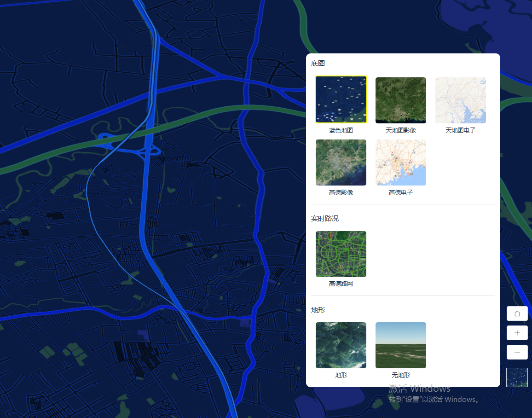
Task: Click the cloverleaf highway interchange on map
Action: [x=150, y=150]
